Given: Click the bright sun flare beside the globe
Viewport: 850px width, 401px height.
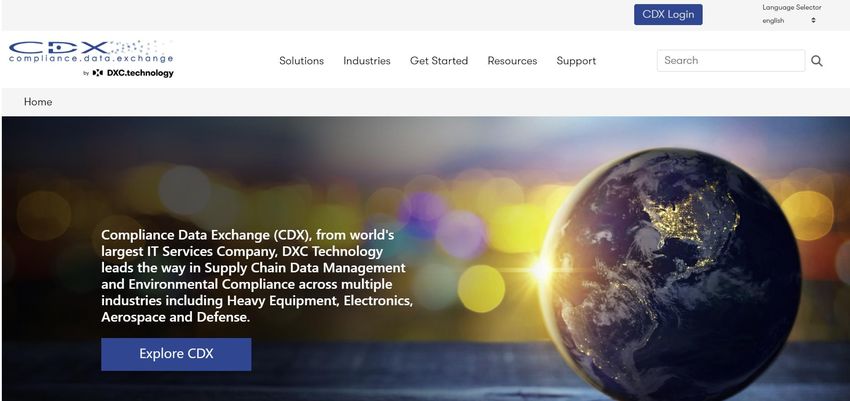Looking at the screenshot, I should click(x=540, y=270).
